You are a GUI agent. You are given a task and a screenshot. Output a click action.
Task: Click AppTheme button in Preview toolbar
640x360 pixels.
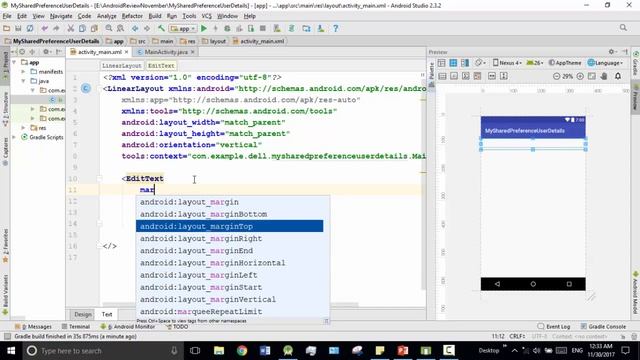pyautogui.click(x=565, y=63)
